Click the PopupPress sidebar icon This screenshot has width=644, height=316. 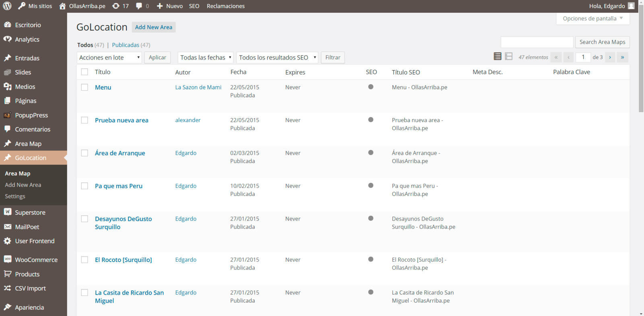click(7, 115)
